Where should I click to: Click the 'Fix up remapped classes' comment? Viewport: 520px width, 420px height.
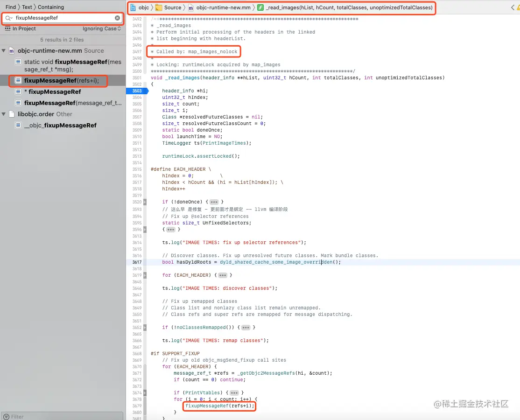click(200, 301)
